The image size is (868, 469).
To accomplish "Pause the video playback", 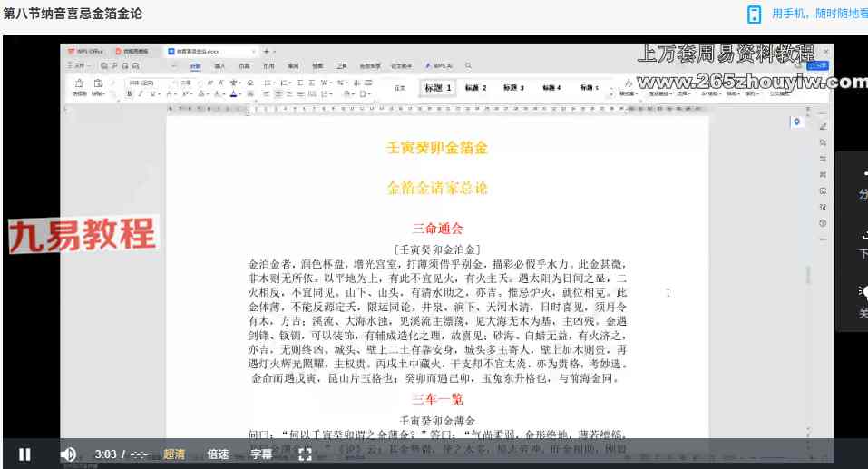I will [x=24, y=454].
